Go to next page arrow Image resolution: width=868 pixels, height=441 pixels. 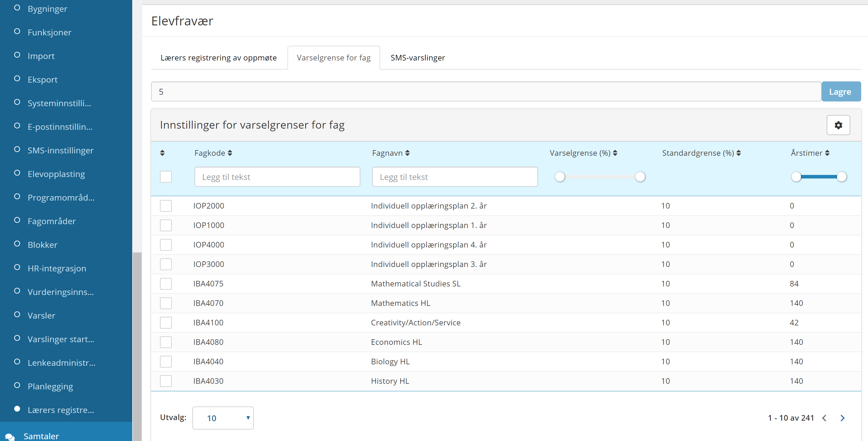842,418
